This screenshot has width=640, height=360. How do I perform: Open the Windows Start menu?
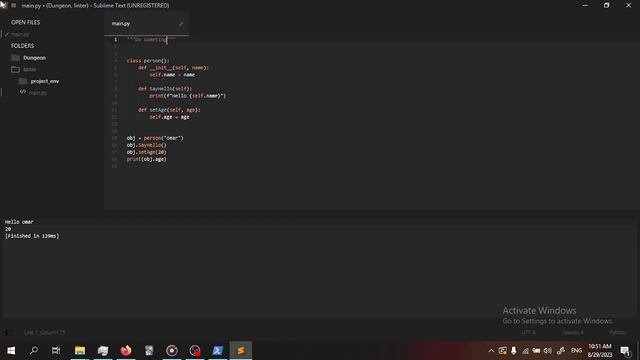pyautogui.click(x=11, y=350)
